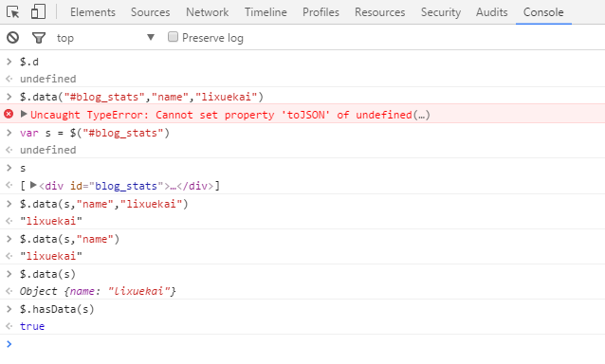Switch to the Sources tab
The height and width of the screenshot is (364, 605).
(150, 12)
